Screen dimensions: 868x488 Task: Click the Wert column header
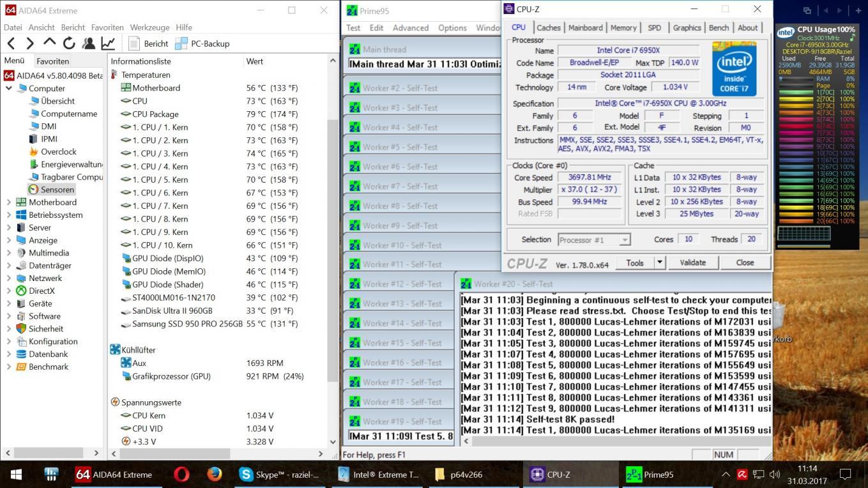coord(285,61)
